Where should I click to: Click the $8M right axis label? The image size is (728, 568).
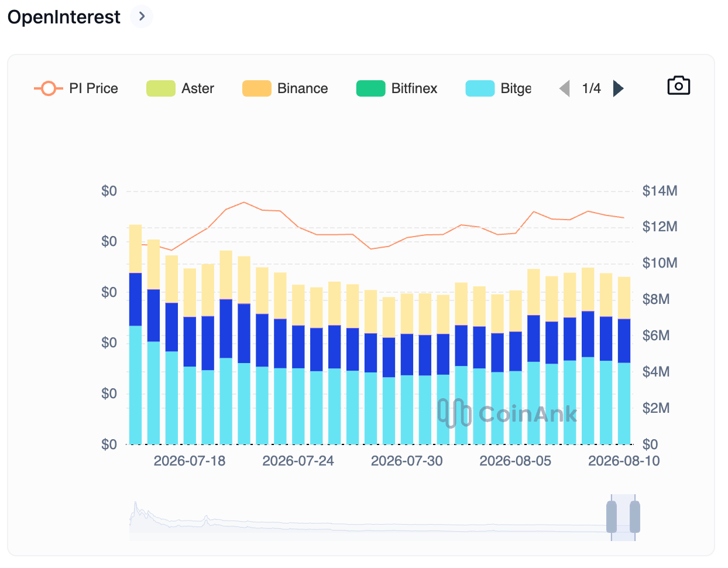coord(657,299)
